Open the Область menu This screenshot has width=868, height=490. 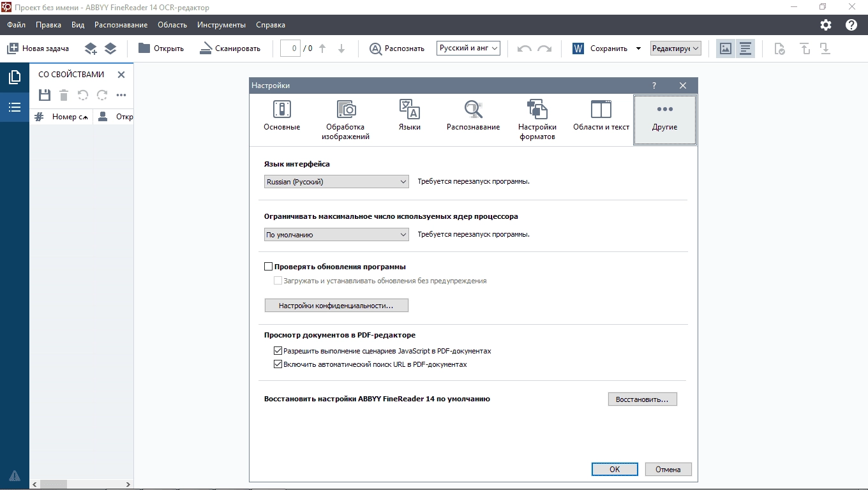172,25
